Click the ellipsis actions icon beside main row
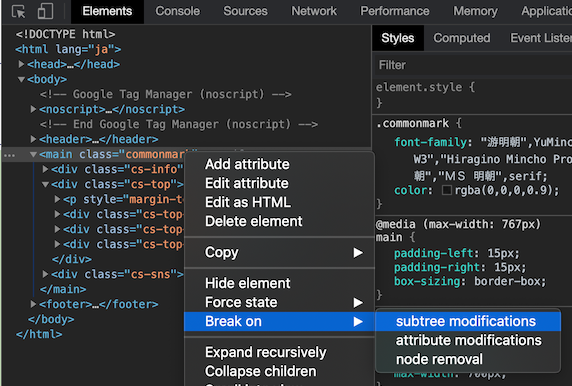 [x=9, y=155]
